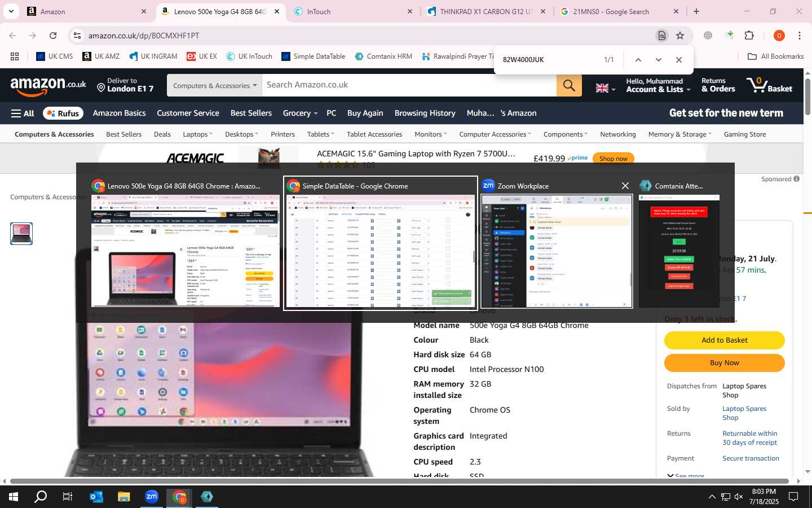This screenshot has height=508, width=812.
Task: Click the Amazon.co.uk logo
Action: [x=48, y=86]
